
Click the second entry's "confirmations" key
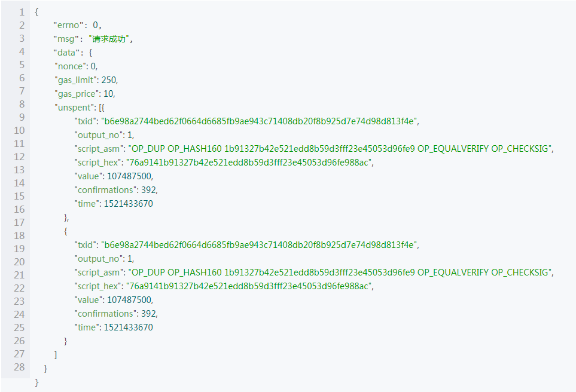106,314
